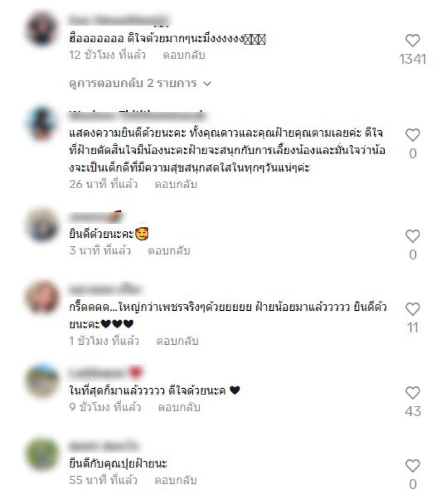Reply to the 55-minute-old comment

pyautogui.click(x=176, y=481)
